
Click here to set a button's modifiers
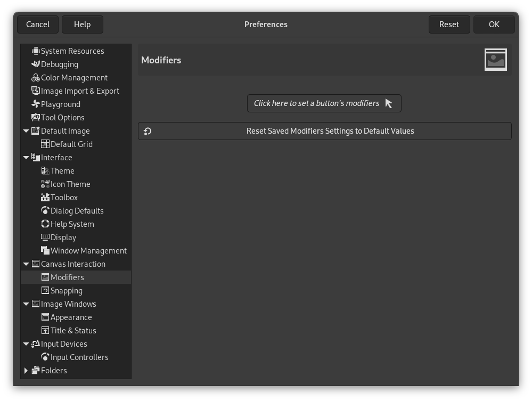pos(324,103)
